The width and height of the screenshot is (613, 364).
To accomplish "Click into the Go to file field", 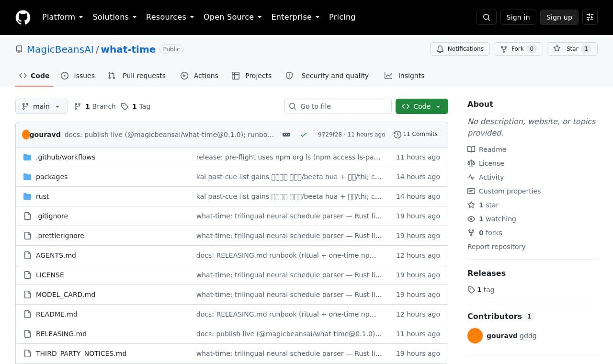I will click(x=338, y=106).
